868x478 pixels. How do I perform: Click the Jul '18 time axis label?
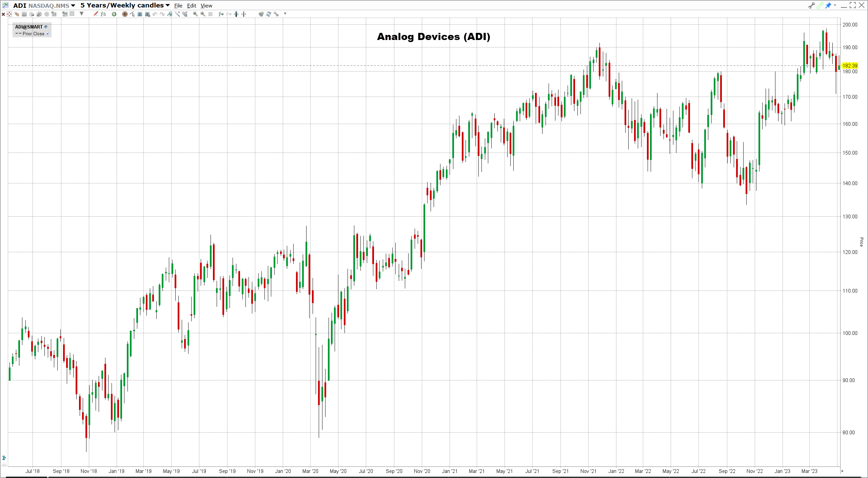[x=33, y=471]
